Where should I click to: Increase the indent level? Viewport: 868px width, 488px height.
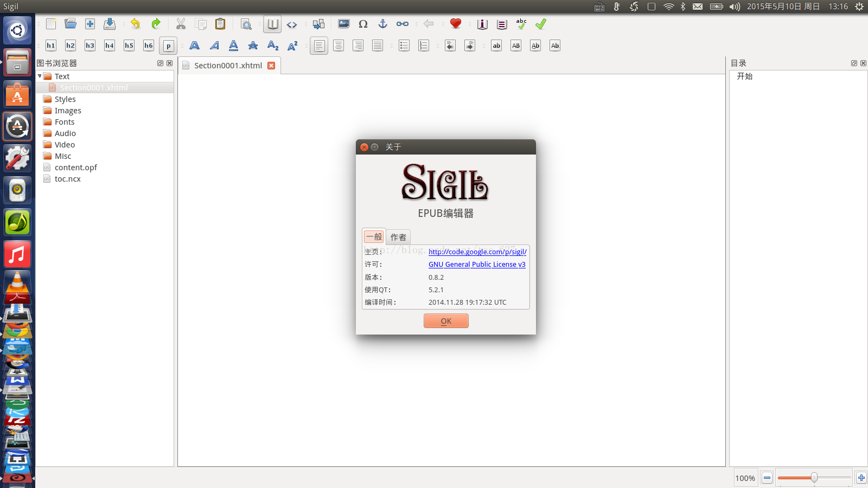pyautogui.click(x=470, y=46)
